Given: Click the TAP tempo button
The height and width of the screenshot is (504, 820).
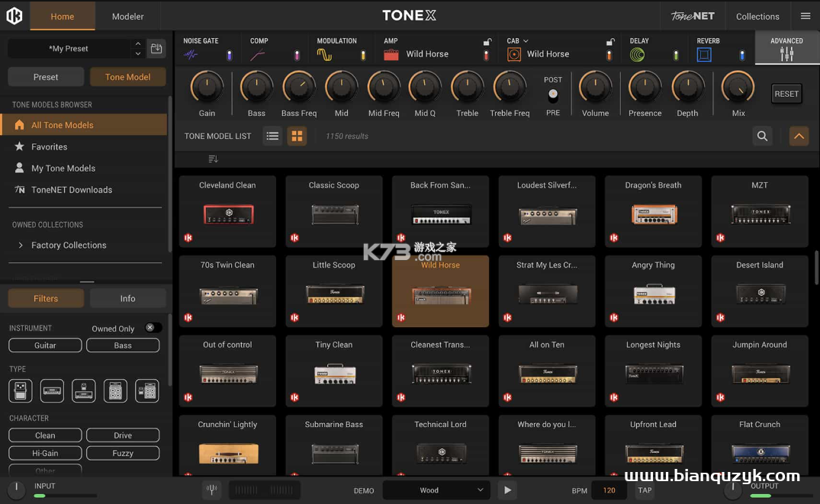Looking at the screenshot, I should (x=645, y=490).
